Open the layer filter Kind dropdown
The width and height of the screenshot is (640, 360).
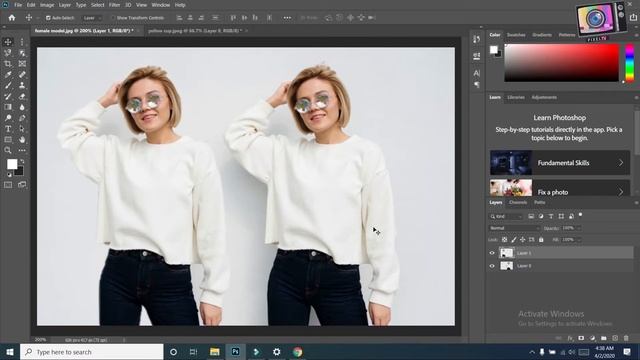click(x=506, y=216)
